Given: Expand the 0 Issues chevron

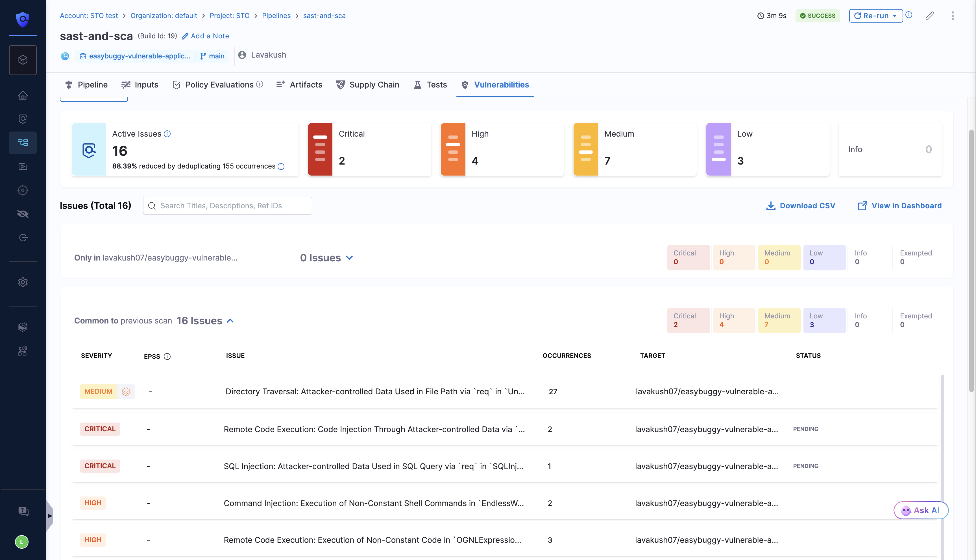Looking at the screenshot, I should [349, 258].
